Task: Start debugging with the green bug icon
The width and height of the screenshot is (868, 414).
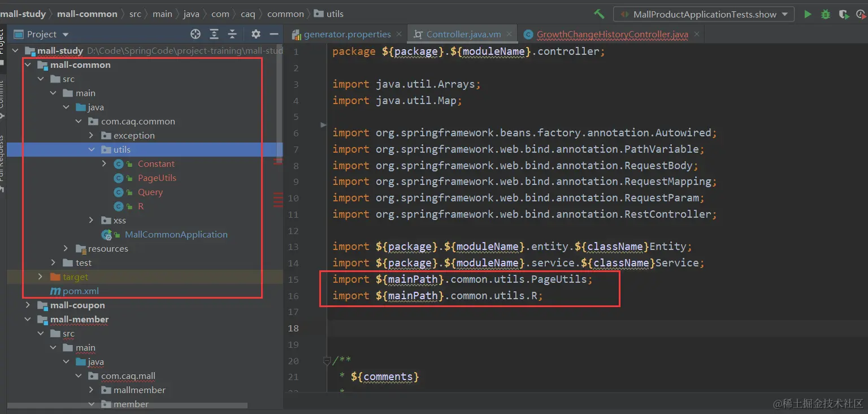Action: 825,14
